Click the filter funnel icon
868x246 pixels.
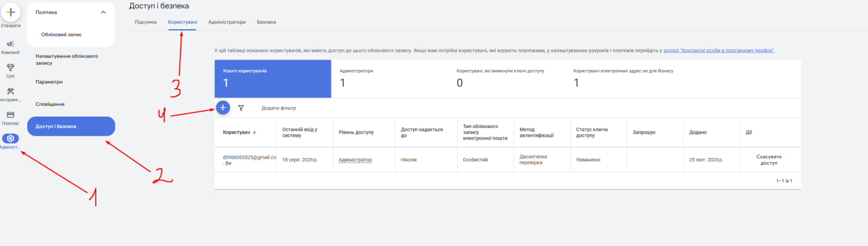[241, 108]
